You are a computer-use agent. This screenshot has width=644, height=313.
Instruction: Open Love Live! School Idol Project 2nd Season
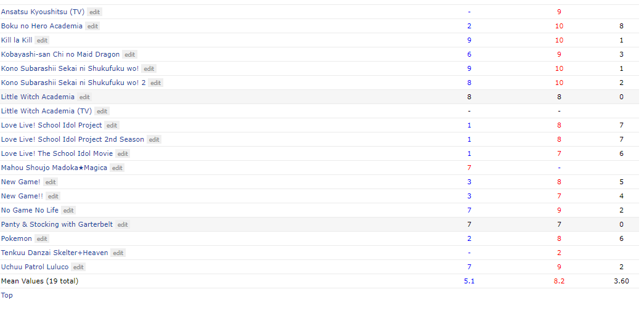click(73, 139)
